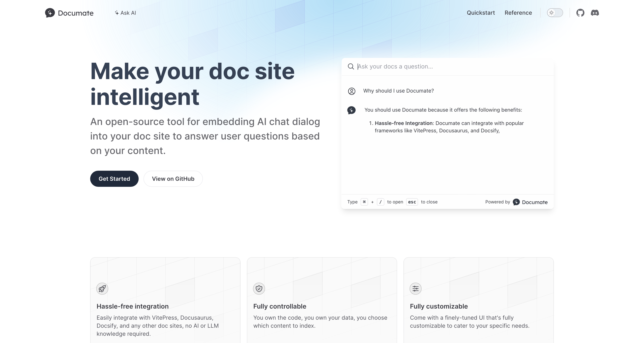644x343 pixels.
Task: Open the GitHub repository icon link
Action: tap(580, 13)
